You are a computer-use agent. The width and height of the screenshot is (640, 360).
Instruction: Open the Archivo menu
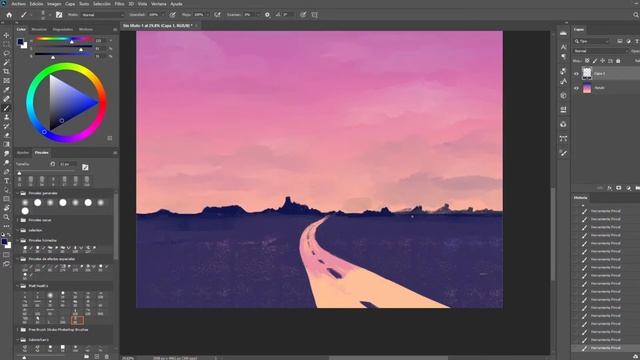(18, 4)
